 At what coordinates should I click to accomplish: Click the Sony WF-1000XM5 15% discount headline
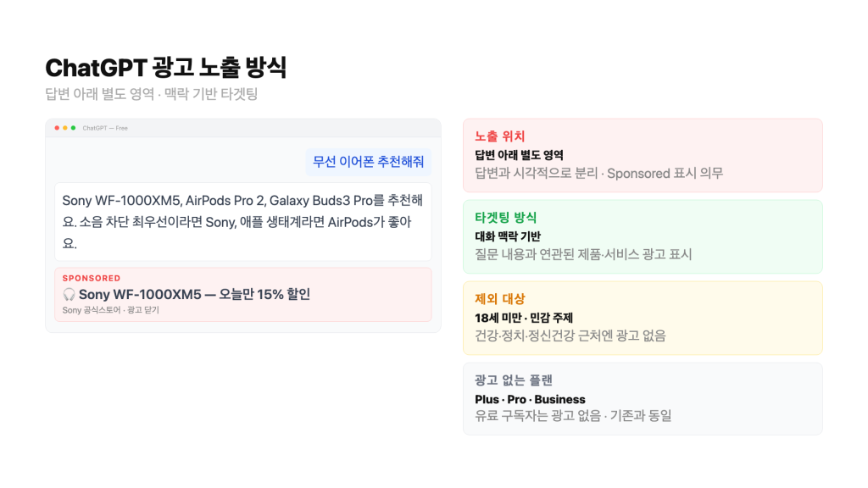pos(194,295)
